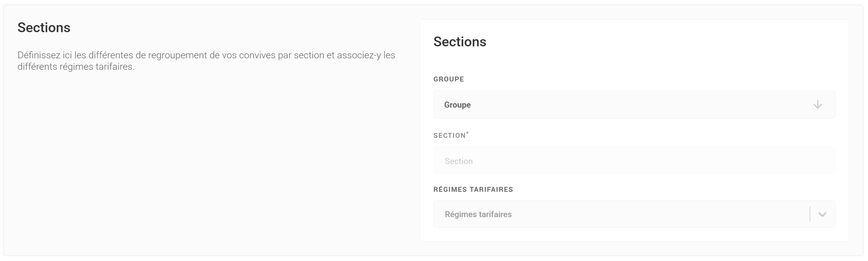This screenshot has width=868, height=261.
Task: Click the word "associez-y" in the description
Action: click(x=359, y=55)
